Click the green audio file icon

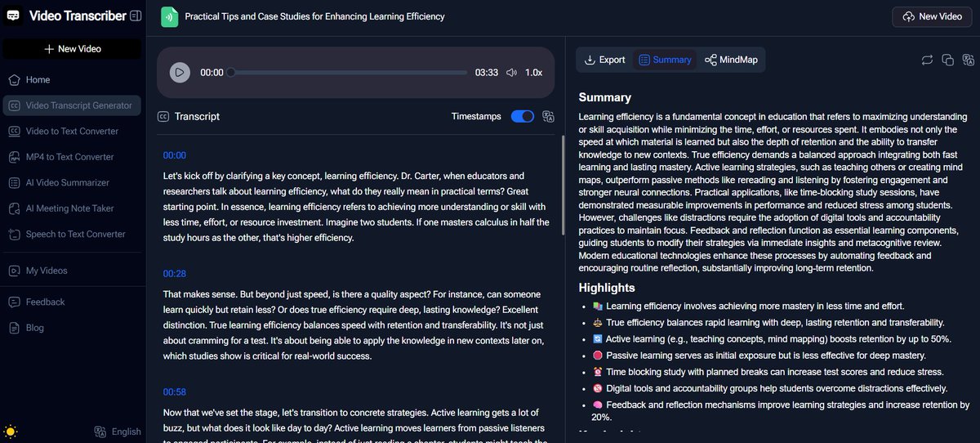tap(169, 16)
